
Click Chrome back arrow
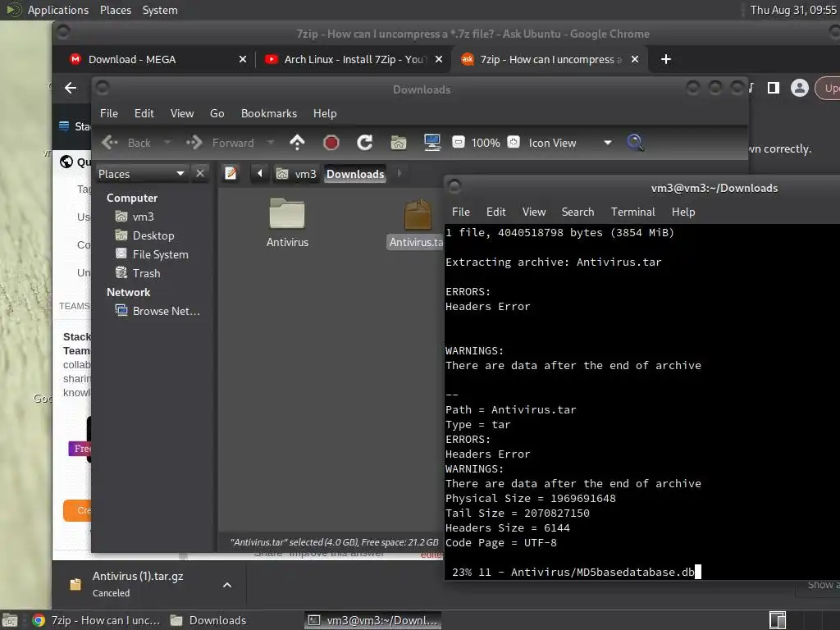tap(71, 88)
